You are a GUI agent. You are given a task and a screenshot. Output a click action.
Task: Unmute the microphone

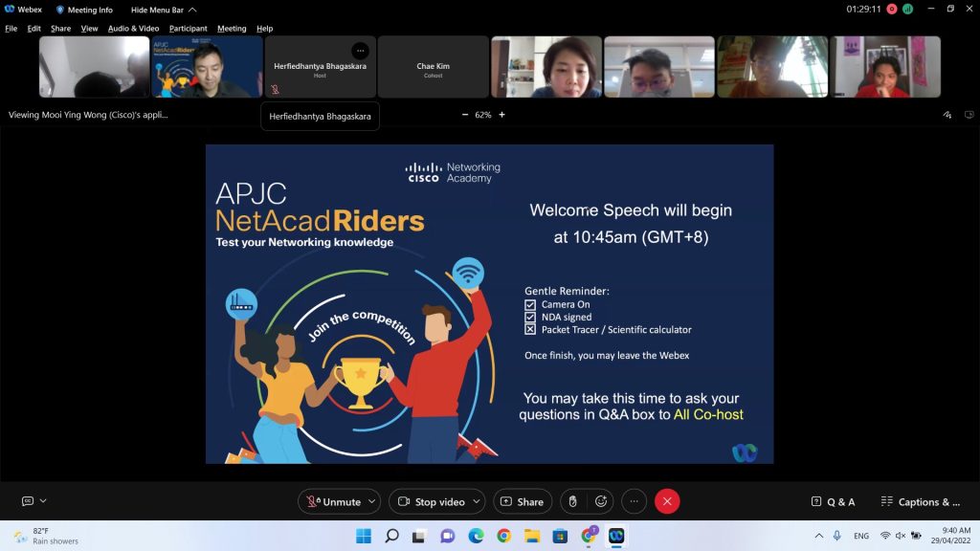click(333, 501)
